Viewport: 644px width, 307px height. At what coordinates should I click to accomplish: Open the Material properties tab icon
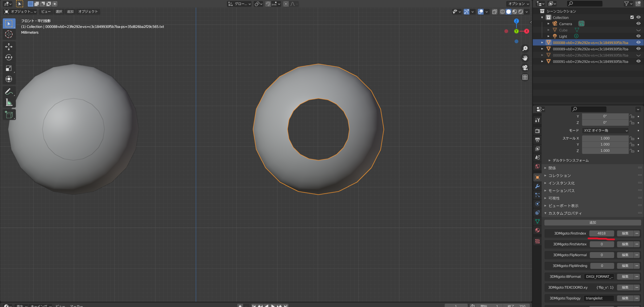[537, 230]
